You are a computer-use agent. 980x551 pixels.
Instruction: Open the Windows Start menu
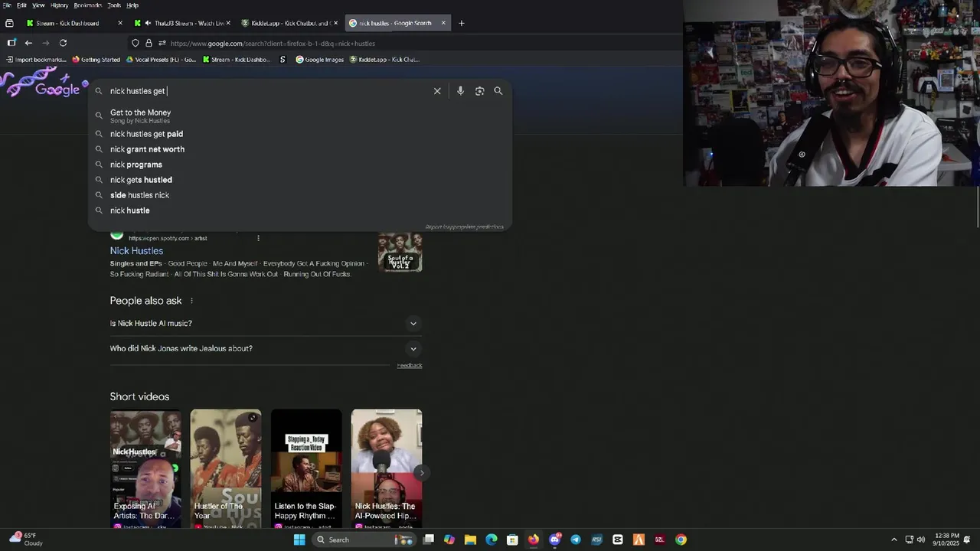point(299,540)
